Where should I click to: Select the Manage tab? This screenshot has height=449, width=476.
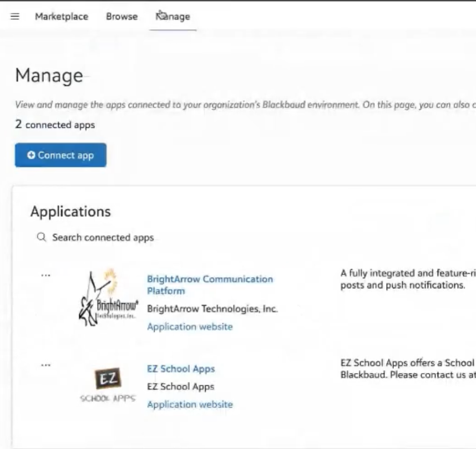[173, 17]
